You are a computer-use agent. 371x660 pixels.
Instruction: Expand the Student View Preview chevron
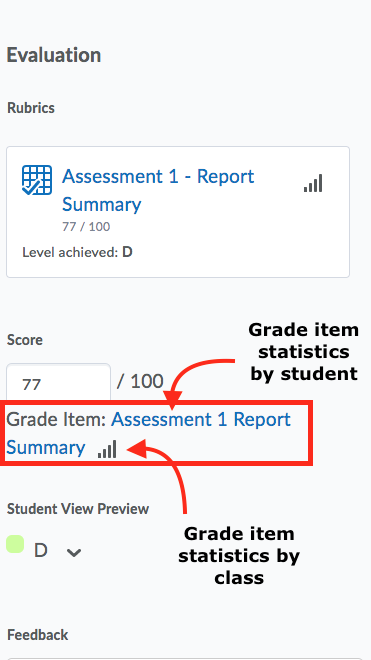click(74, 552)
